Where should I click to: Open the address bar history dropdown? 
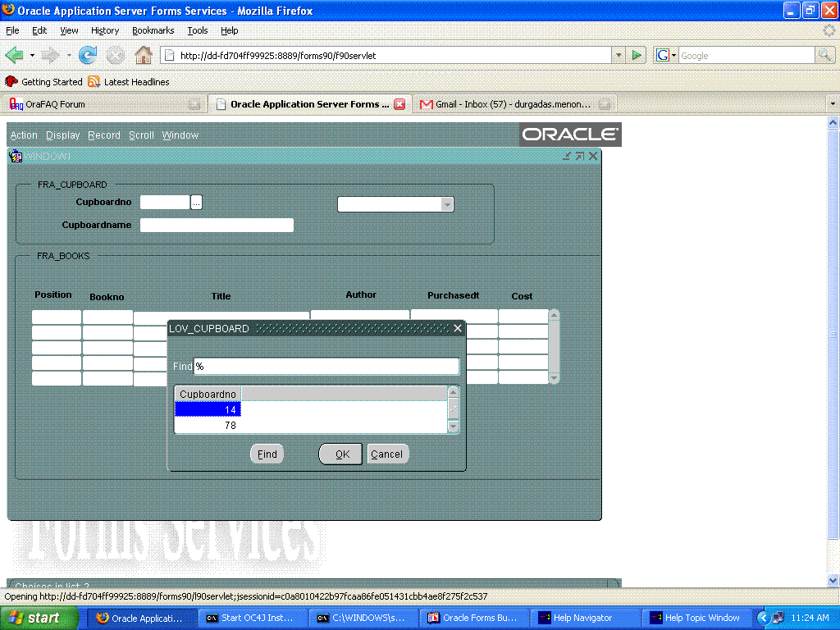619,55
